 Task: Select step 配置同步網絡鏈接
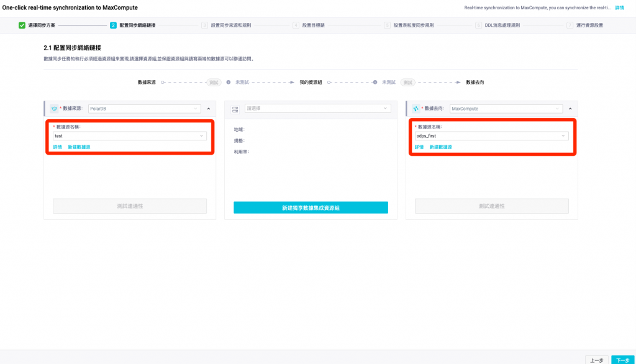click(137, 25)
